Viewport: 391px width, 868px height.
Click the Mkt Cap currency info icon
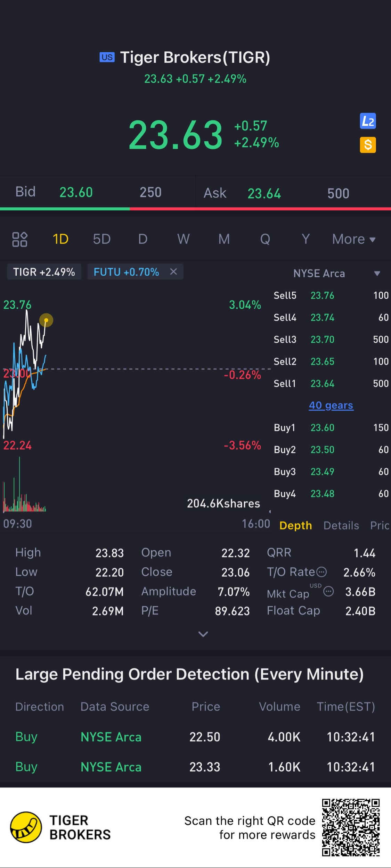[x=328, y=591]
